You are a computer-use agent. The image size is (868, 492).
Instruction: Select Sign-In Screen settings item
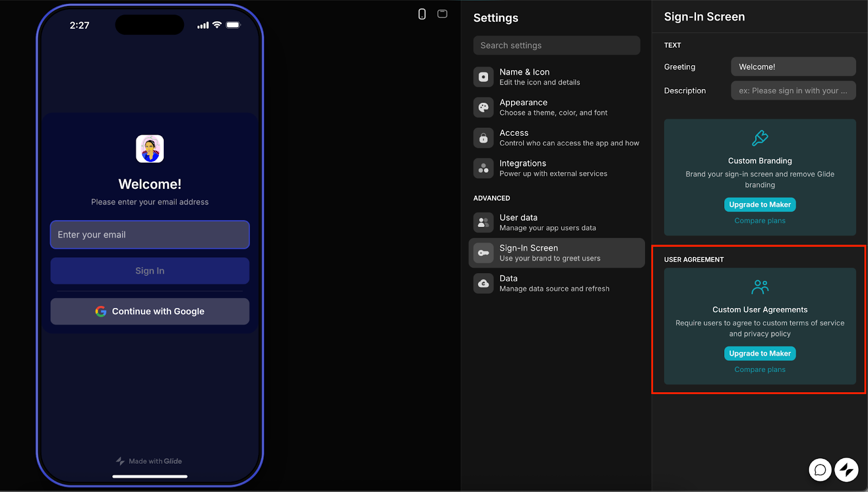[x=556, y=253]
